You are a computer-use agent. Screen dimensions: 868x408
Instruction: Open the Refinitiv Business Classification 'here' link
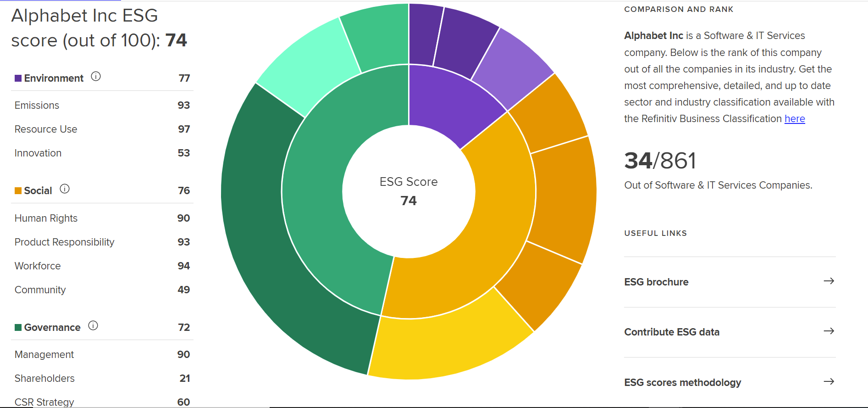(x=795, y=119)
